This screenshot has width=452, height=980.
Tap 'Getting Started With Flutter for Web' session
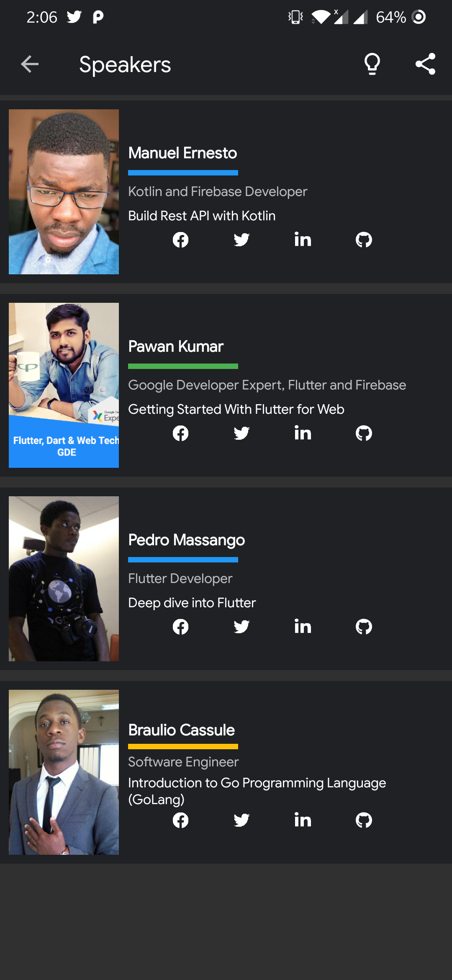coord(236,409)
